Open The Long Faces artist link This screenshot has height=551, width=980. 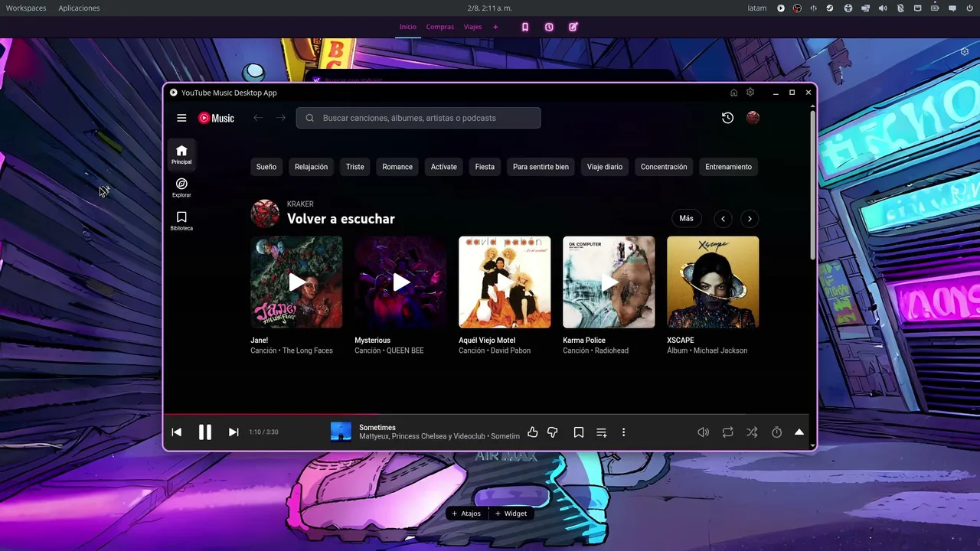point(308,350)
